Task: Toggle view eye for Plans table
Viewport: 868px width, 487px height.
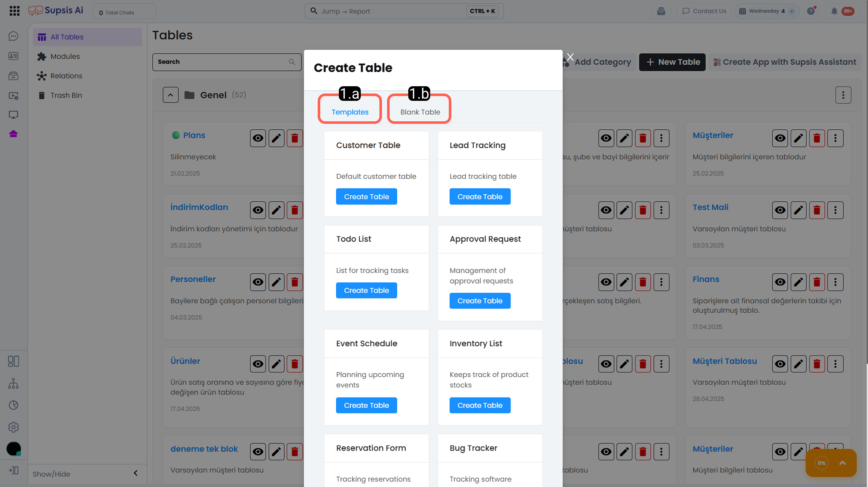Action: 258,138
